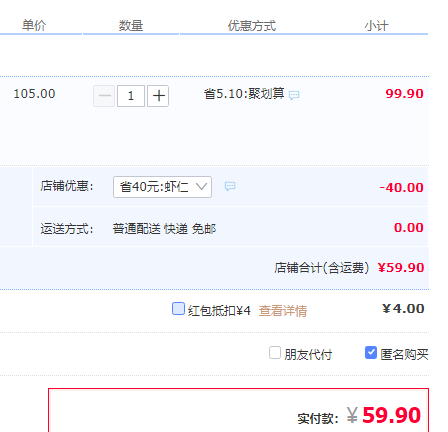
Task: Expand the 省40元 store discount dropdown
Action: click(162, 187)
